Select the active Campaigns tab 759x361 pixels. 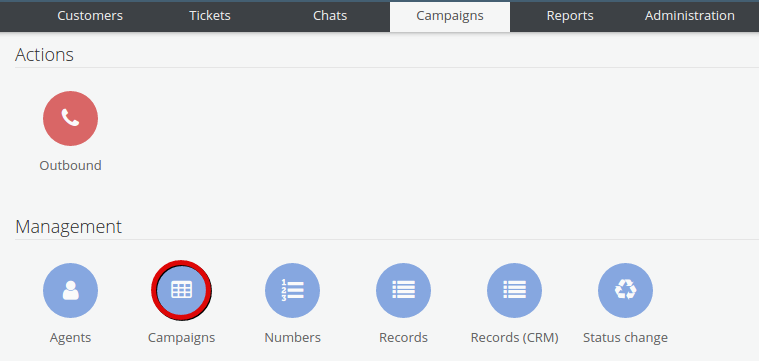(x=450, y=16)
